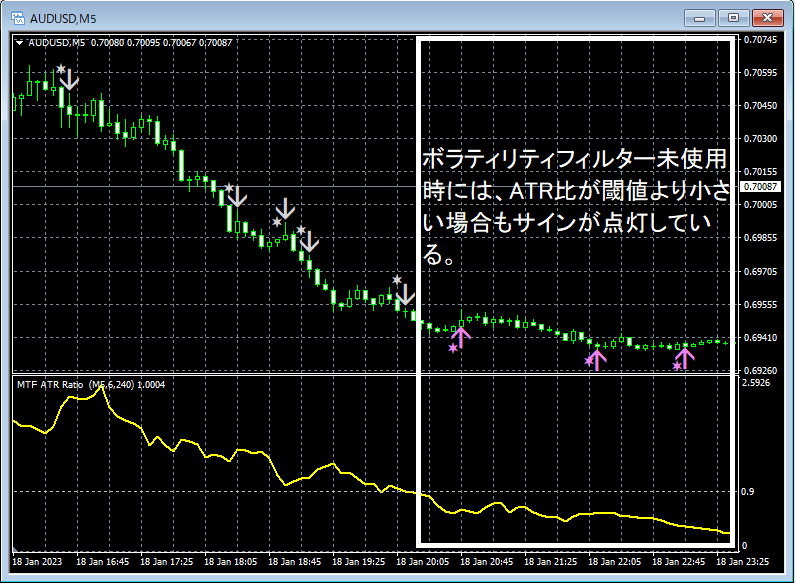Click the 18 Jan 23:25 time label
The height and width of the screenshot is (583, 796).
point(742,562)
